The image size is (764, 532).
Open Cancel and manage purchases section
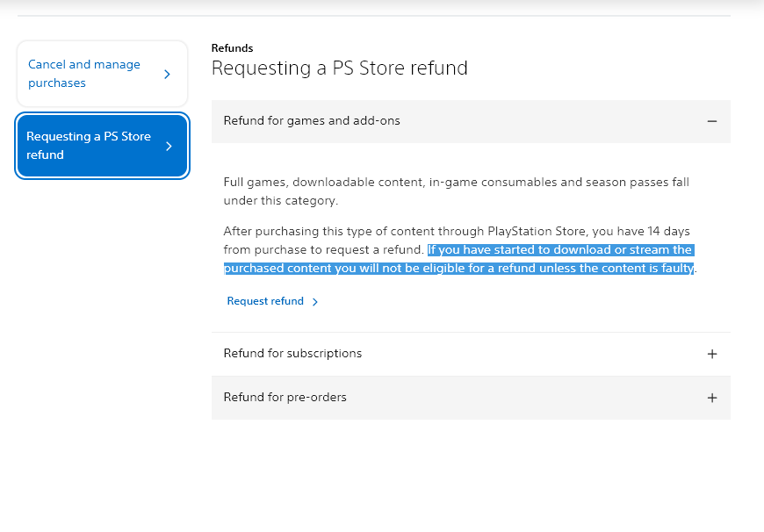(102, 74)
